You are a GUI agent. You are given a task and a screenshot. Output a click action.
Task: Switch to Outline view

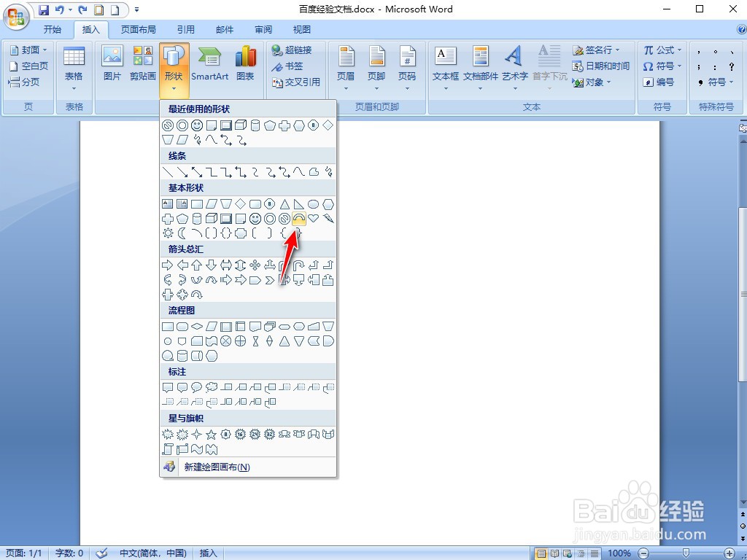click(x=581, y=553)
